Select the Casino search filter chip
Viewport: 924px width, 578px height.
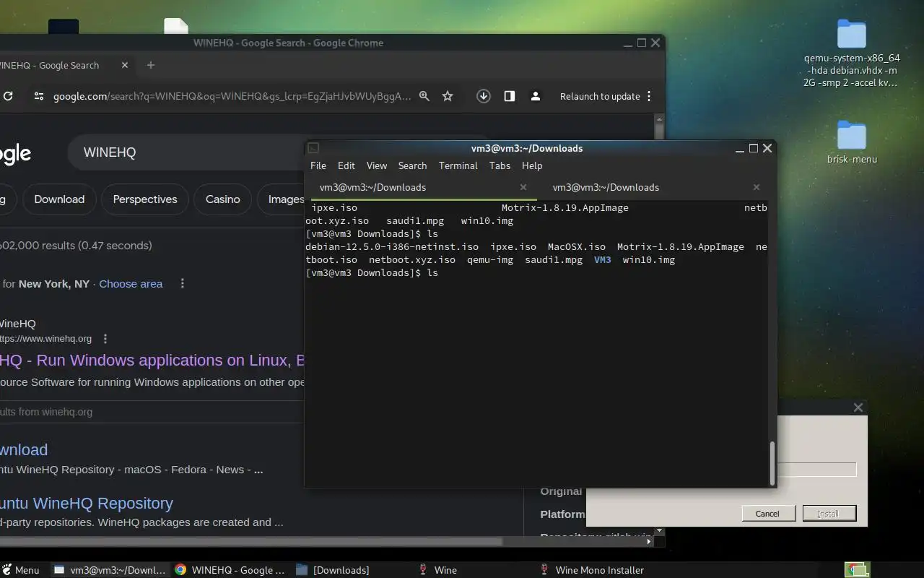point(223,199)
